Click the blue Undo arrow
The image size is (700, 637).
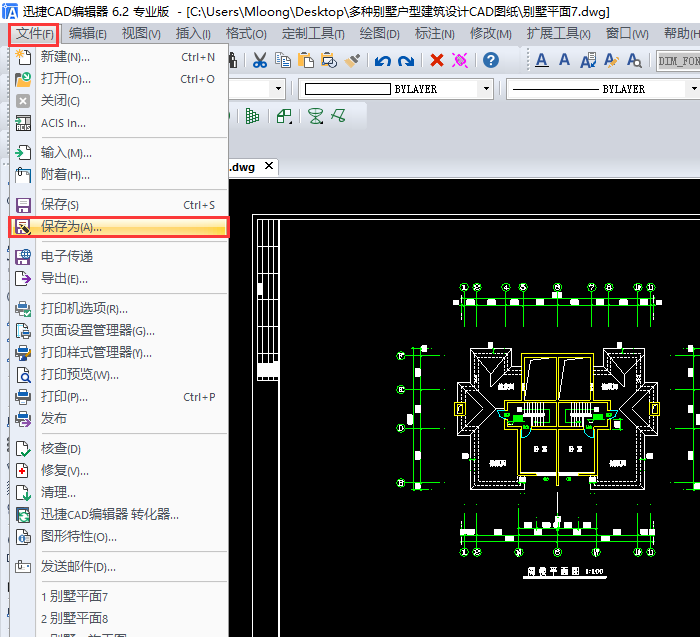pos(383,60)
